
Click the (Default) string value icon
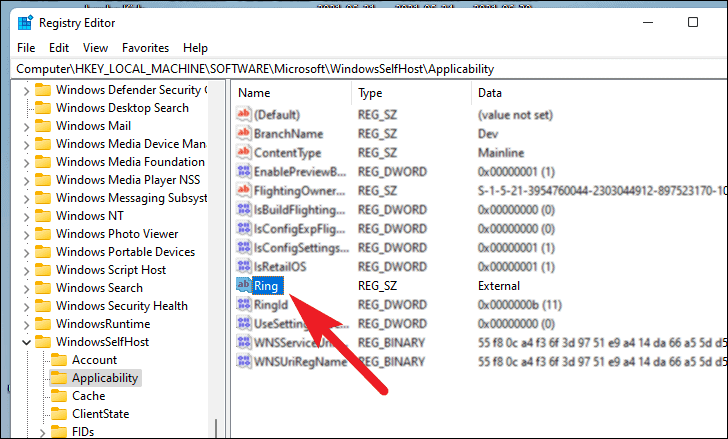point(243,114)
